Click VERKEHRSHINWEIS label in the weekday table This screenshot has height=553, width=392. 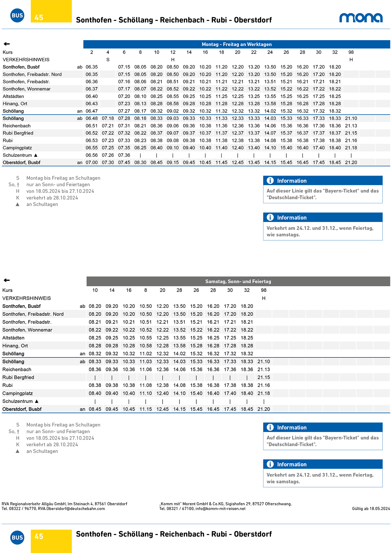click(x=26, y=59)
